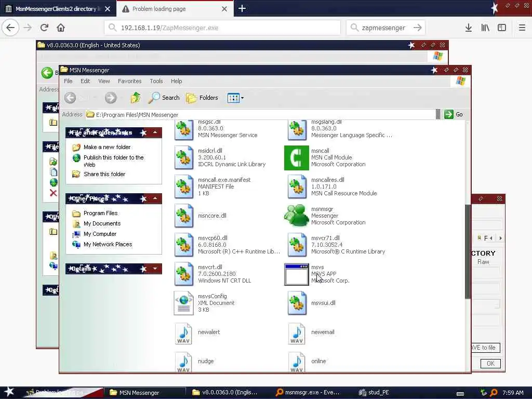532x399 pixels.
Task: Click the zapmessenger browser search field
Action: (385, 28)
